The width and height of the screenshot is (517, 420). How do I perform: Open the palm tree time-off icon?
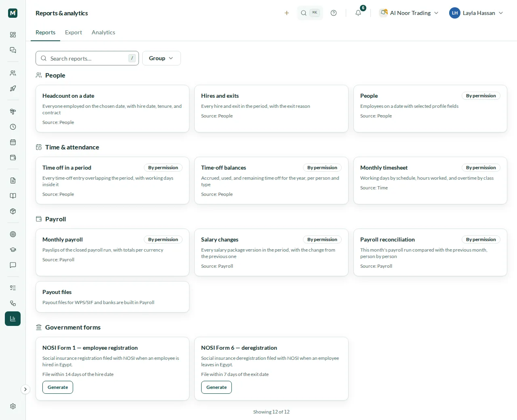pos(13,111)
